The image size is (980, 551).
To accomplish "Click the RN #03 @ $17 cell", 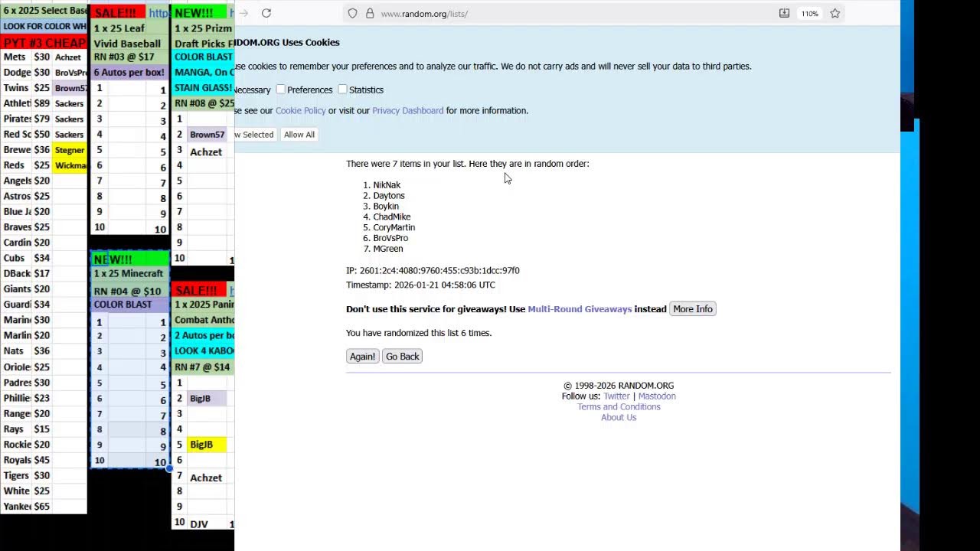I will (129, 57).
